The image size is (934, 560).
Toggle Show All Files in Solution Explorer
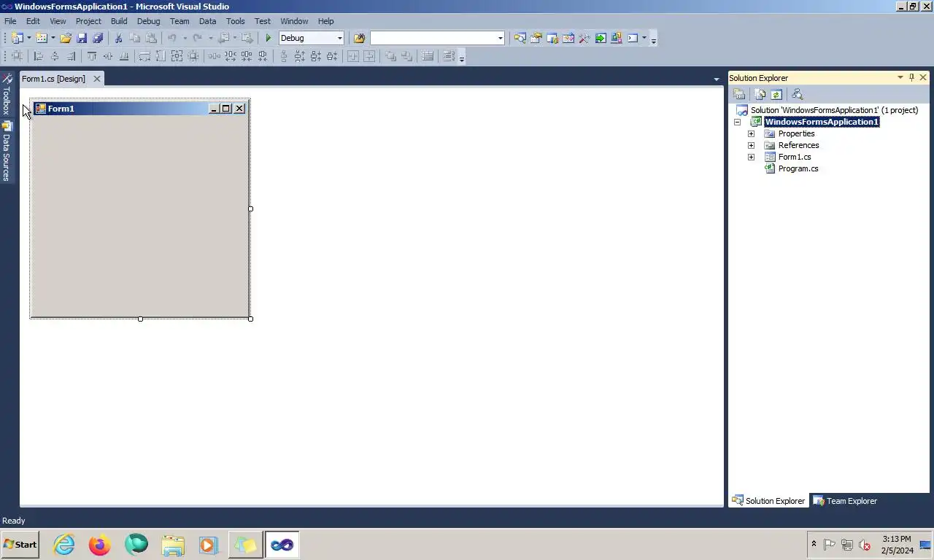pos(760,94)
